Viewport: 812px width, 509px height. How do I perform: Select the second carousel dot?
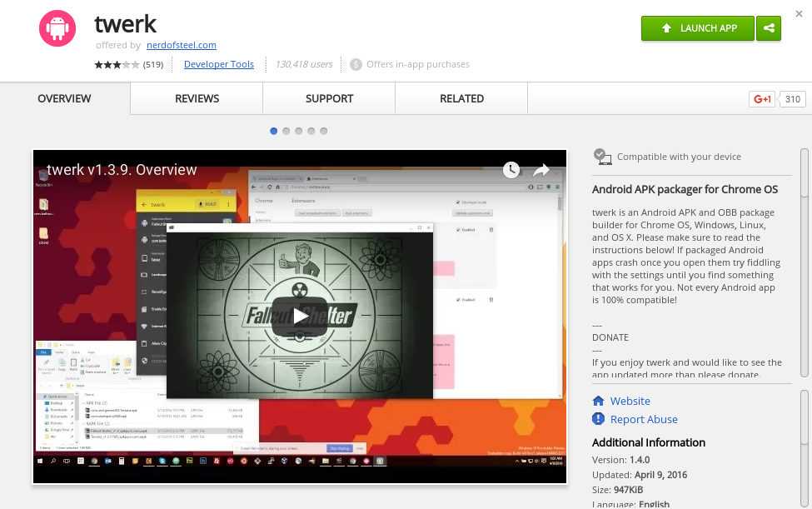(286, 131)
